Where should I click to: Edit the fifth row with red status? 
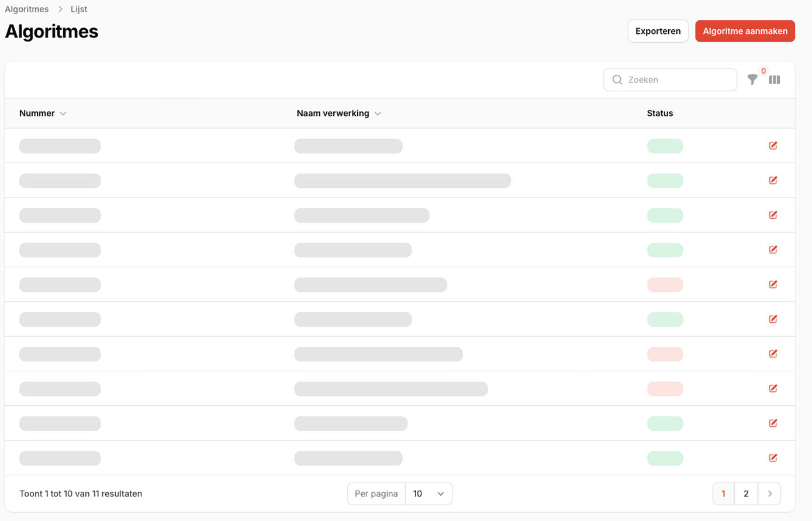(x=773, y=284)
